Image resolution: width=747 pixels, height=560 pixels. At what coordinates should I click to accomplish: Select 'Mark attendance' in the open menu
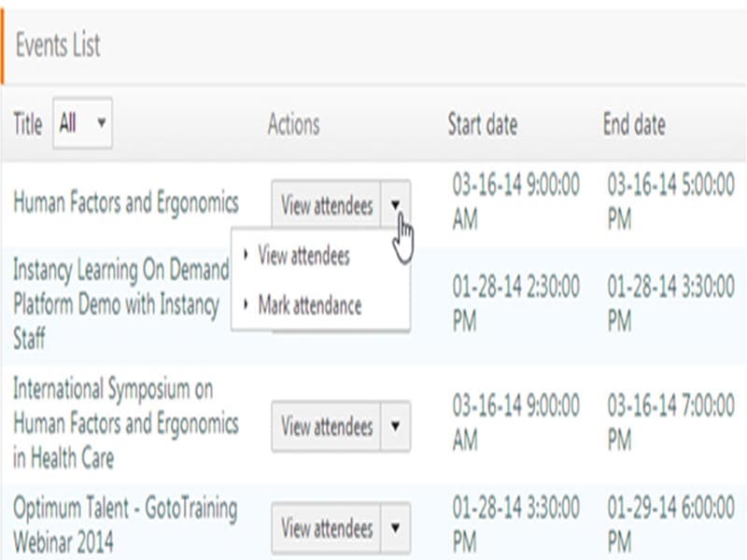(309, 304)
